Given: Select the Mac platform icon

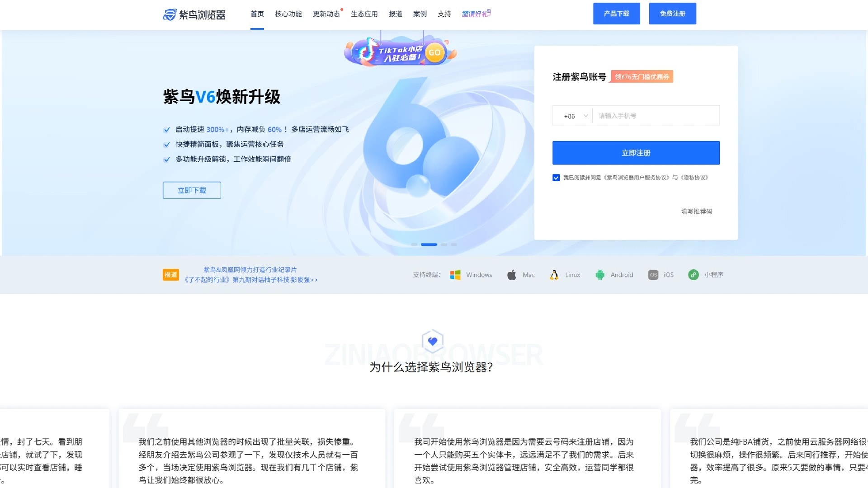Looking at the screenshot, I should coord(511,275).
